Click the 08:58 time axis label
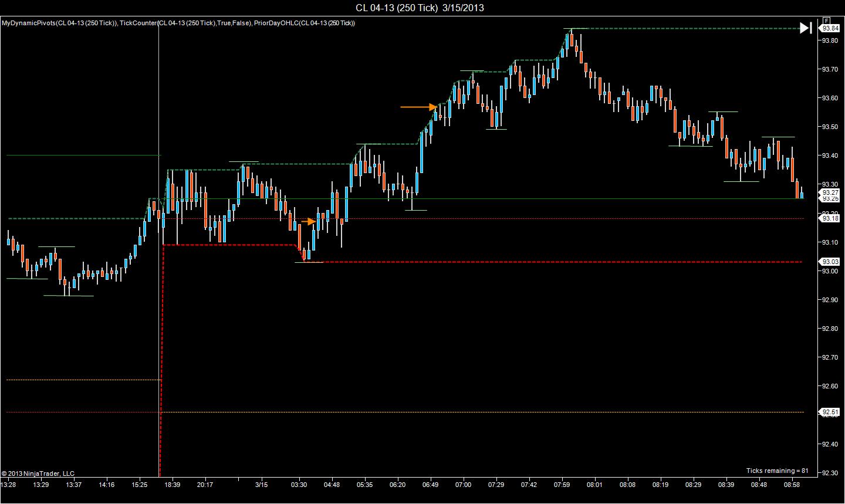This screenshot has height=504, width=845. [x=792, y=485]
